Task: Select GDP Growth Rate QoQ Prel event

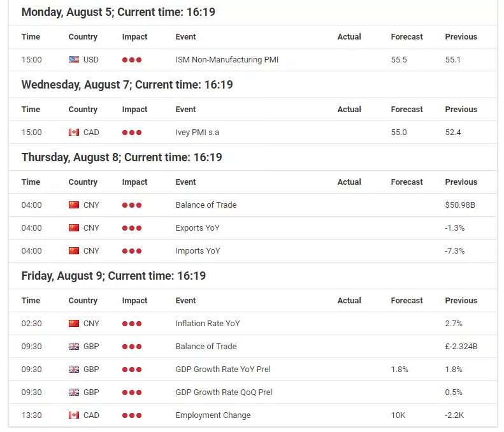Action: coord(224,392)
